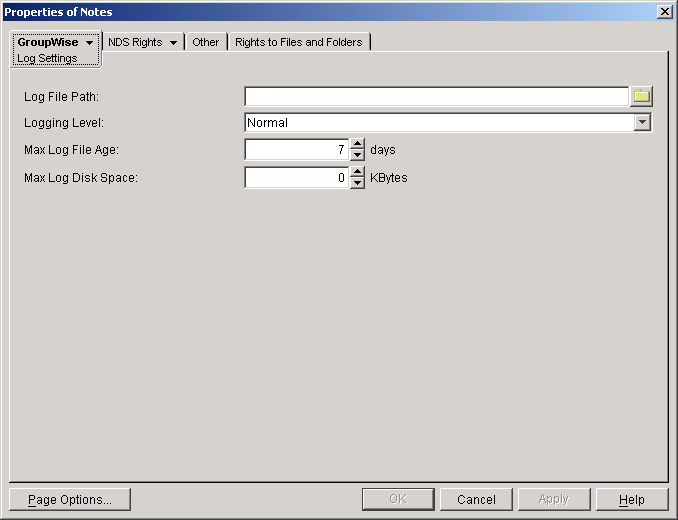Decrease Max Log Disk Space value

click(357, 183)
